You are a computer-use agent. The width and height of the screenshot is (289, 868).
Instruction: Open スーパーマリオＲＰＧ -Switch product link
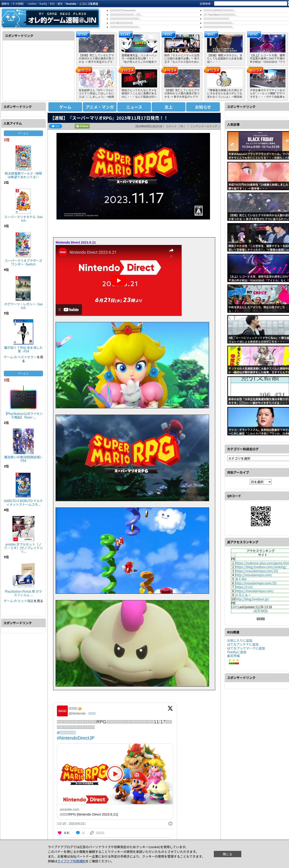pos(23,219)
